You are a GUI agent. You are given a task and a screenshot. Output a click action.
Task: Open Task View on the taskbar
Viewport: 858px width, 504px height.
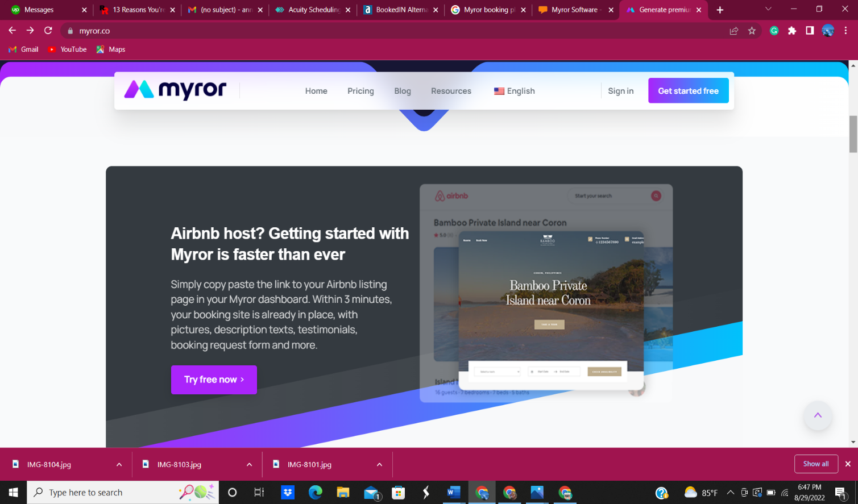click(259, 492)
